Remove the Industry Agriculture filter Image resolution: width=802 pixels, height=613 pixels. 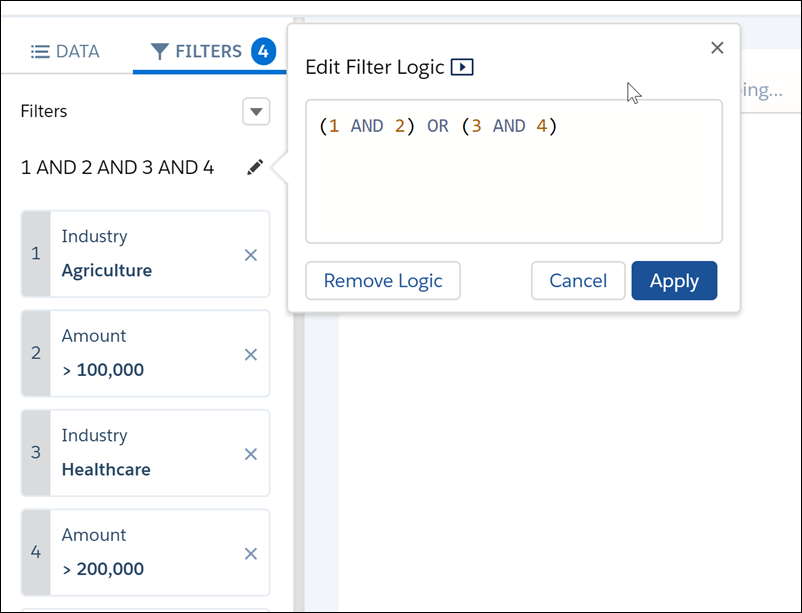pos(251,255)
